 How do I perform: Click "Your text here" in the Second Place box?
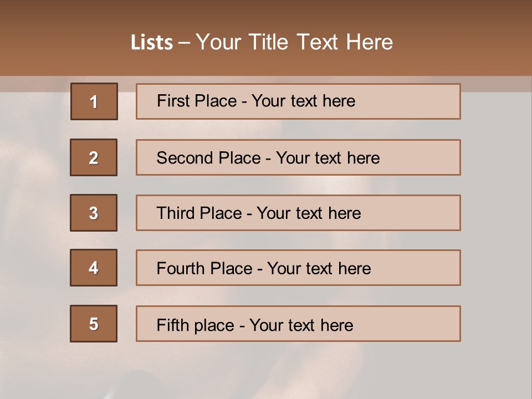pyautogui.click(x=328, y=158)
